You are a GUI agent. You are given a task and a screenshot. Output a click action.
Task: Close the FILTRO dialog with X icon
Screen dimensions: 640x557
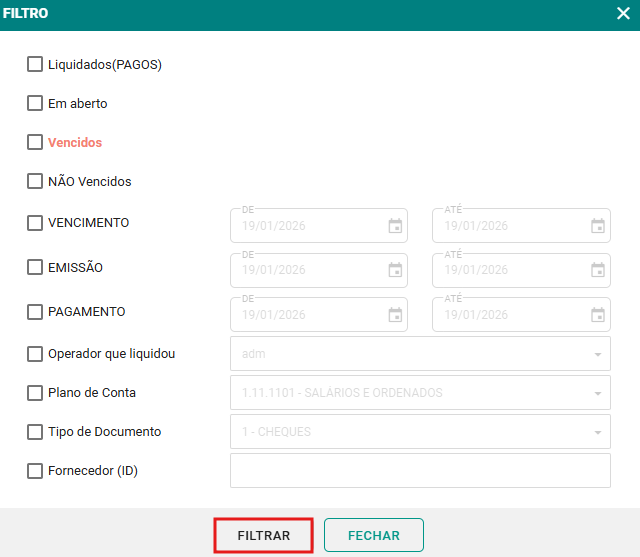pyautogui.click(x=623, y=14)
